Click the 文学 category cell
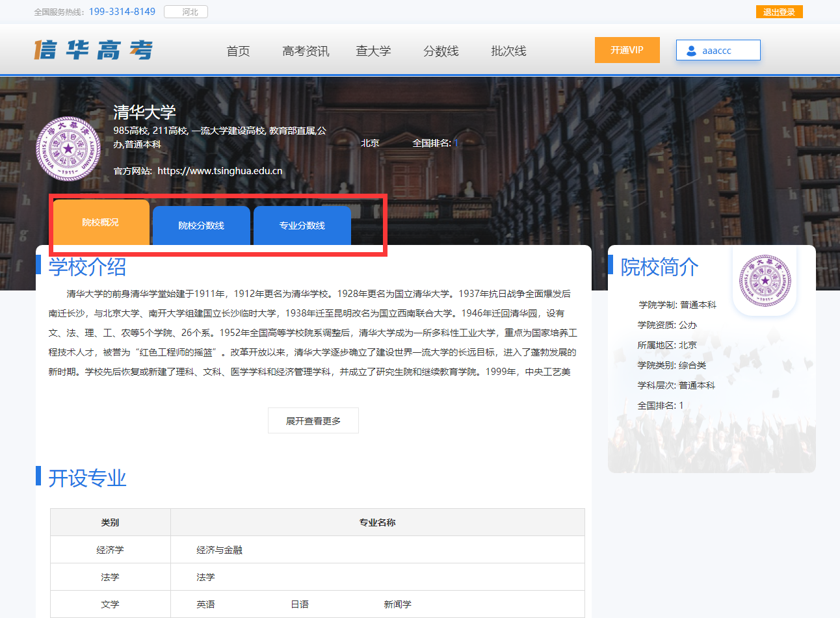The image size is (840, 618). (111, 604)
